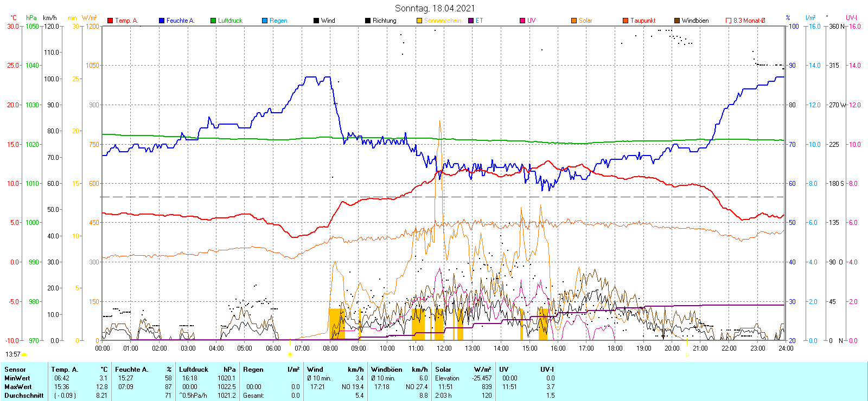Click the Durchschnitt row label

24,396
